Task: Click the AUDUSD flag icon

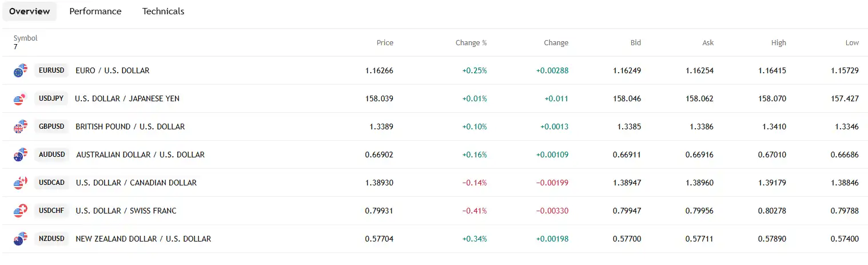Action: 21,155
